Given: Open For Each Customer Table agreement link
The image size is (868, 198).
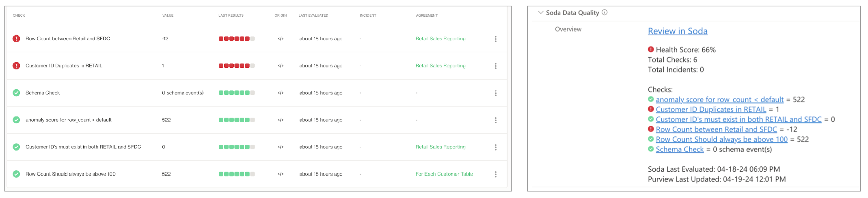Looking at the screenshot, I should coord(444,174).
